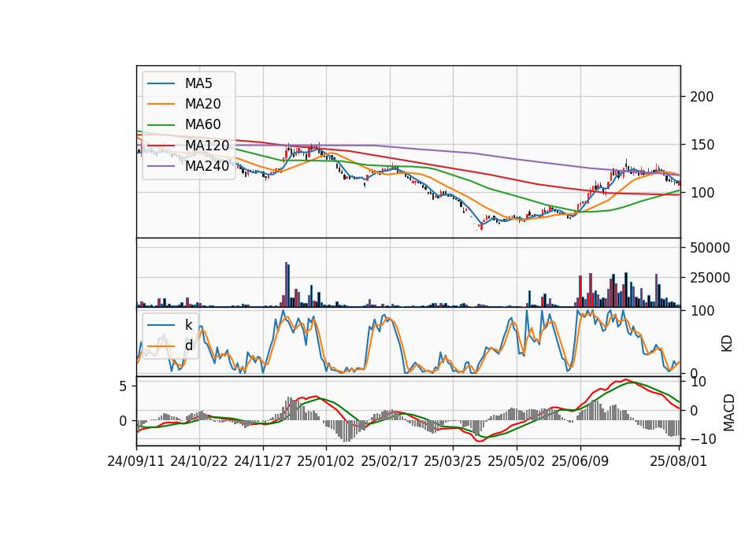The height and width of the screenshot is (543, 756).
Task: Click the 24/10/22 date axis label
Action: (x=199, y=461)
